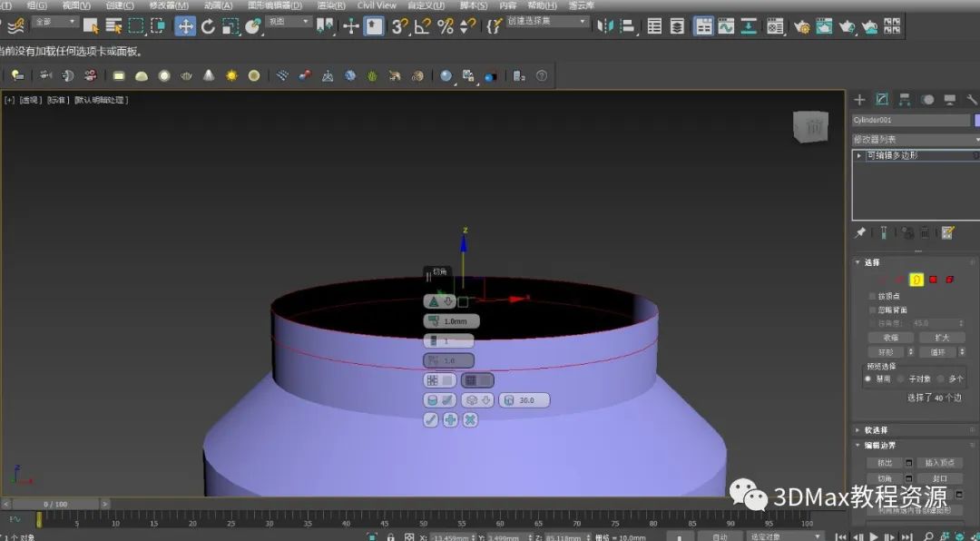Tick the 按顶点 checkbox
This screenshot has width=980, height=541.
point(872,296)
